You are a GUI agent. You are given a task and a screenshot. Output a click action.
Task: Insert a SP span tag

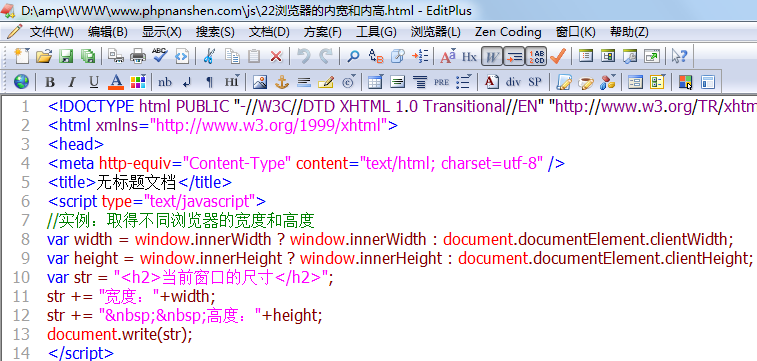click(534, 82)
